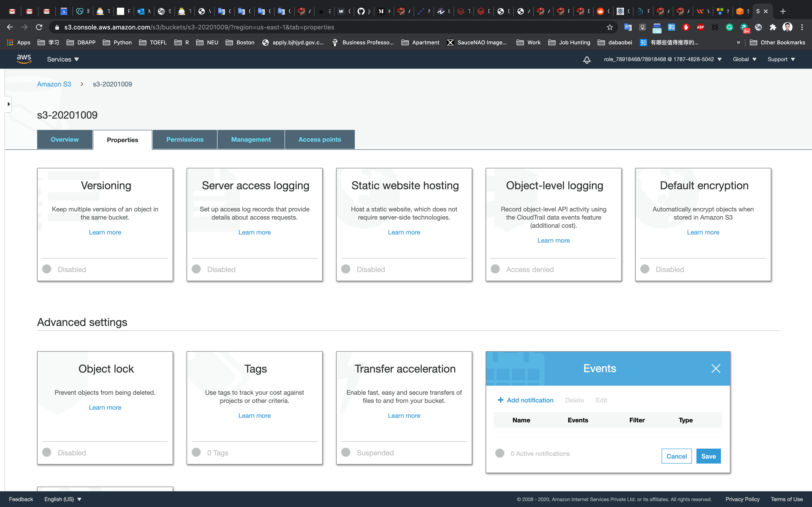Open the Chrome extensions puzzle icon
The image size is (812, 507).
pos(773,27)
